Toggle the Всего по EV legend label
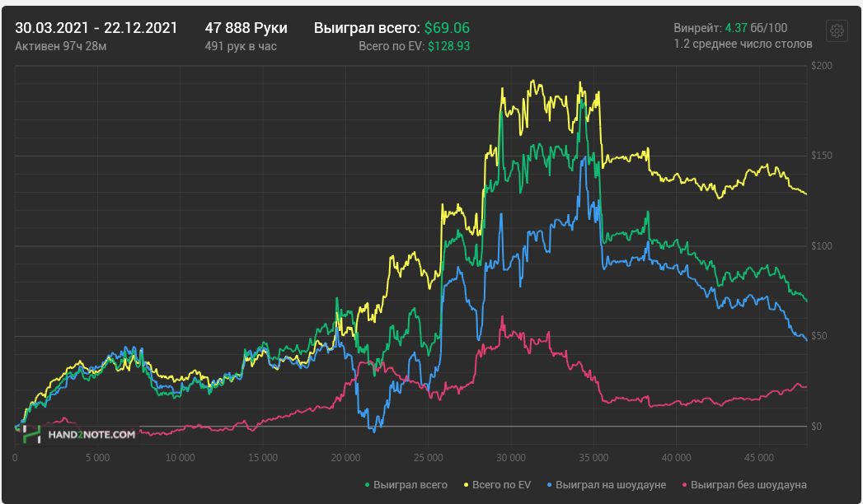The width and height of the screenshot is (863, 504). click(x=502, y=485)
